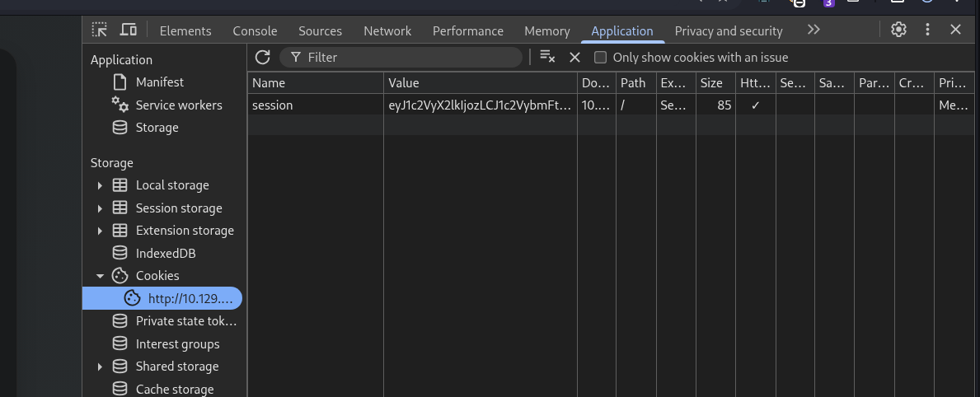Show more tabs with the chevron
The height and width of the screenshot is (397, 980).
tap(814, 30)
